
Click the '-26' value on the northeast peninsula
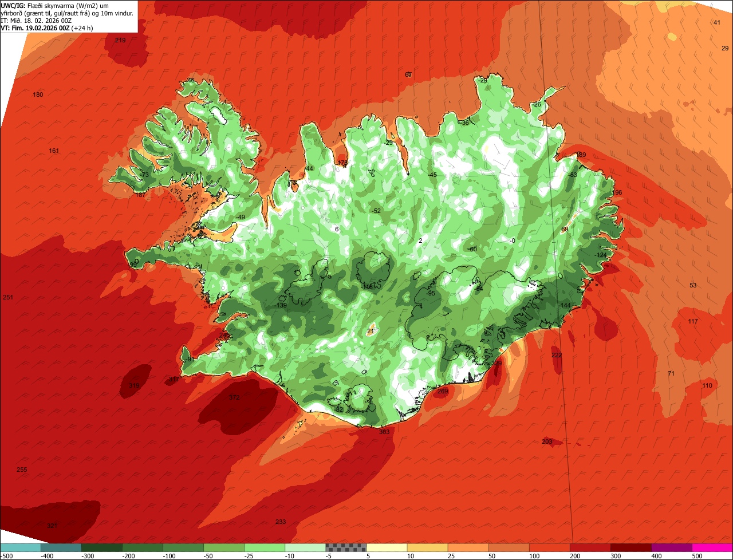point(536,105)
